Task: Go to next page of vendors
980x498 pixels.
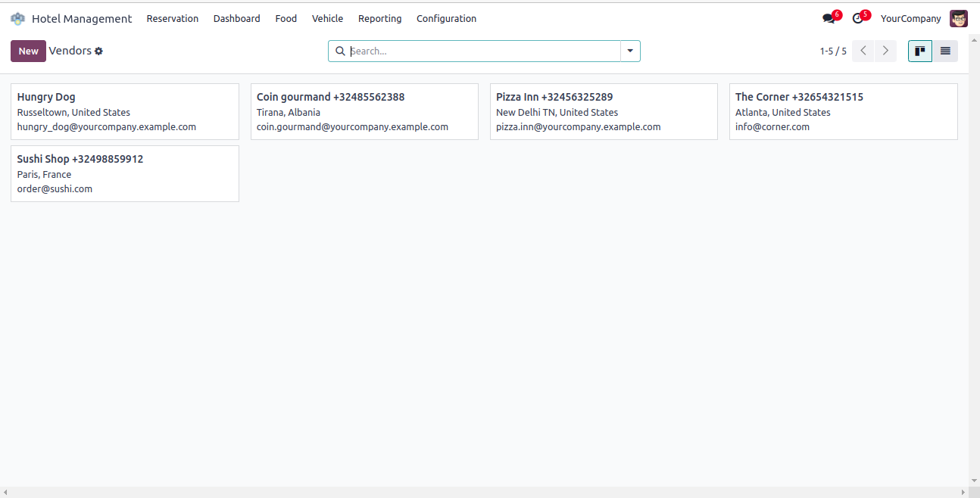Action: [885, 51]
